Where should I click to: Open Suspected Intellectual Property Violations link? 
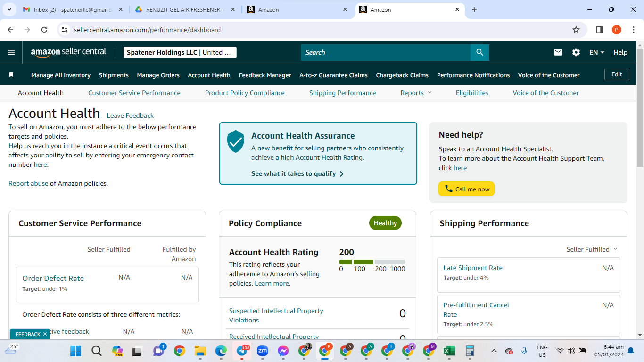click(x=276, y=315)
